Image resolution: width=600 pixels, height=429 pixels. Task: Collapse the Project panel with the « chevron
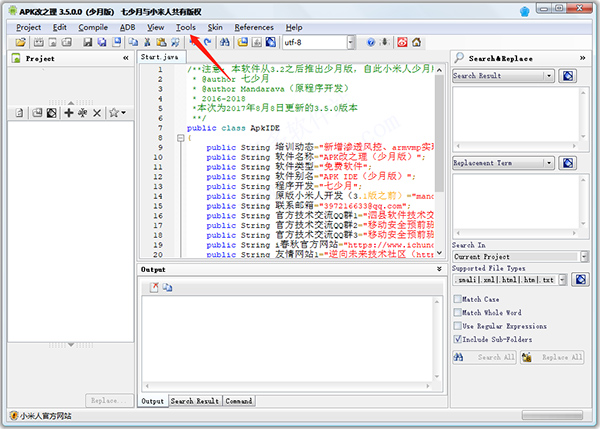click(x=126, y=58)
